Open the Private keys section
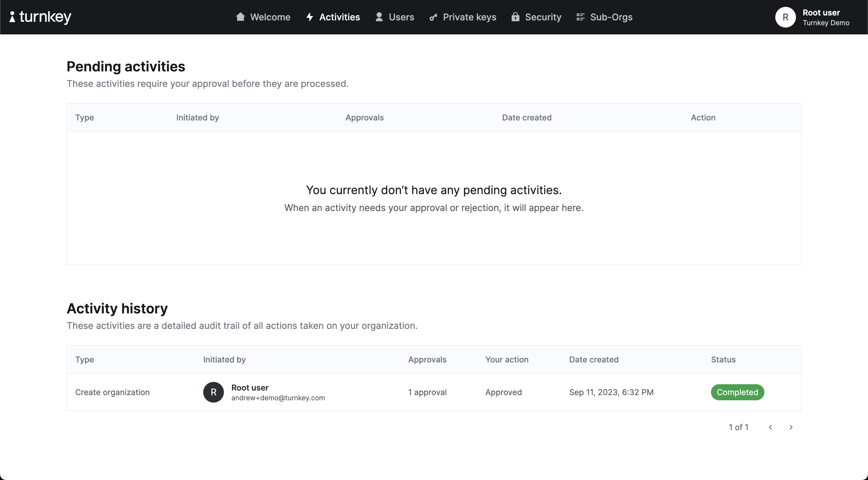 pos(470,17)
